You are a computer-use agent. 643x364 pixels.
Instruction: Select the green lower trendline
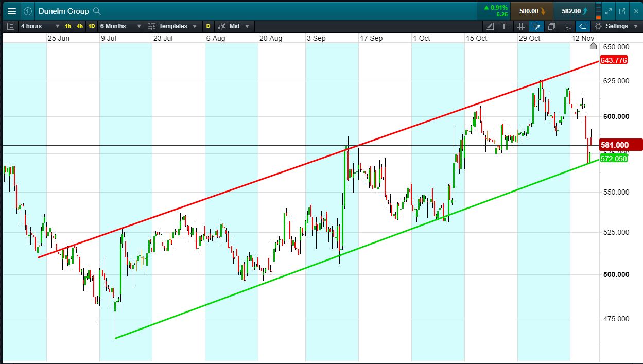click(357, 249)
